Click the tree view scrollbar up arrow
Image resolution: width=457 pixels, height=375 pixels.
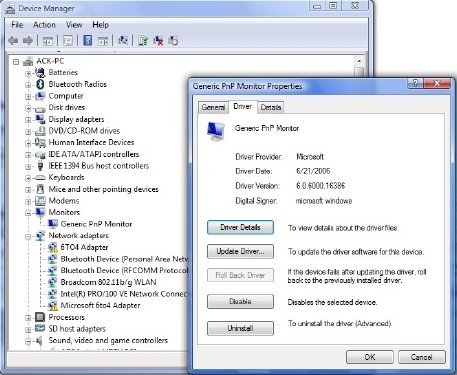(359, 61)
